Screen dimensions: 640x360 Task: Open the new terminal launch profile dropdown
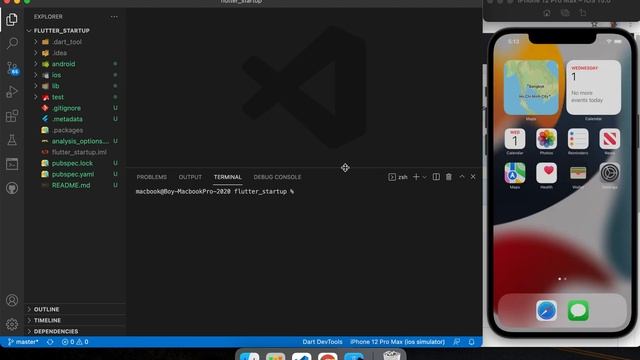pyautogui.click(x=424, y=177)
